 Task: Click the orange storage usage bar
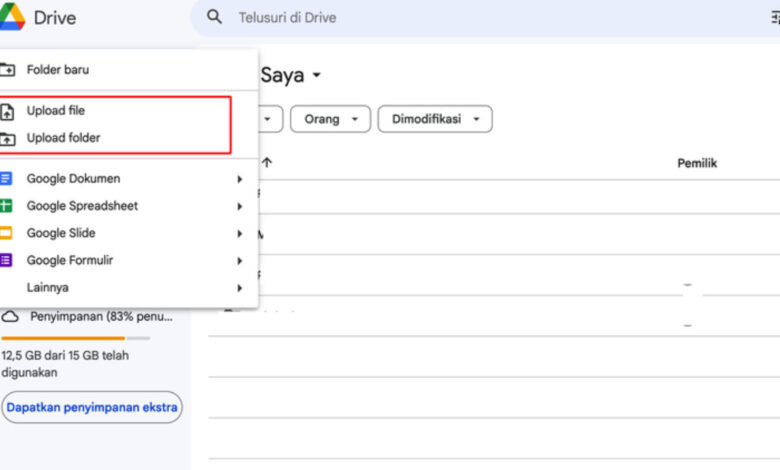62,338
